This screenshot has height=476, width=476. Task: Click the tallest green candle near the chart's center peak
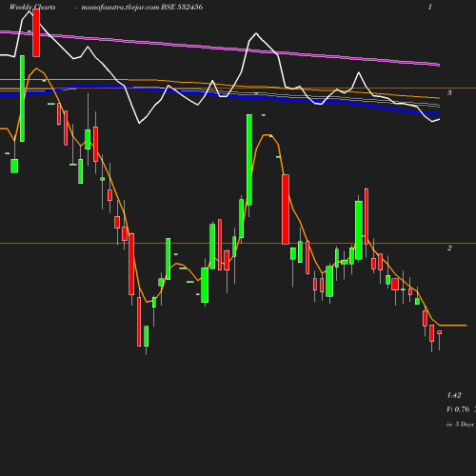click(x=249, y=160)
